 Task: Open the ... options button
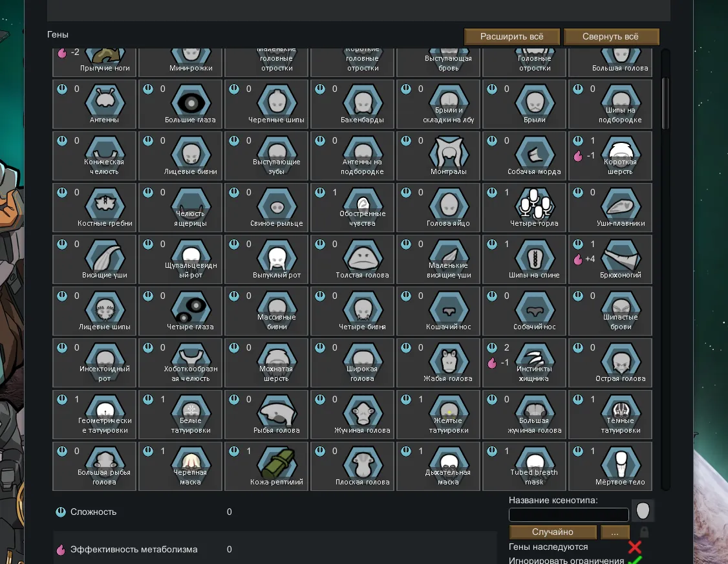pos(615,532)
